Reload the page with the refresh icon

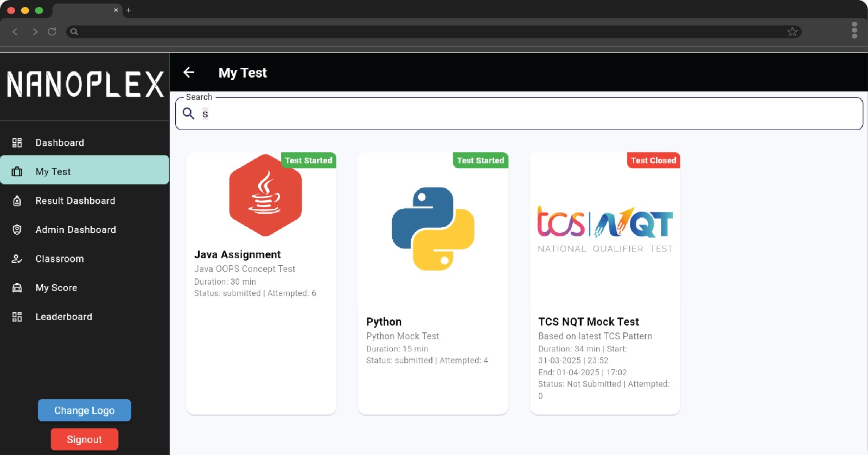52,31
